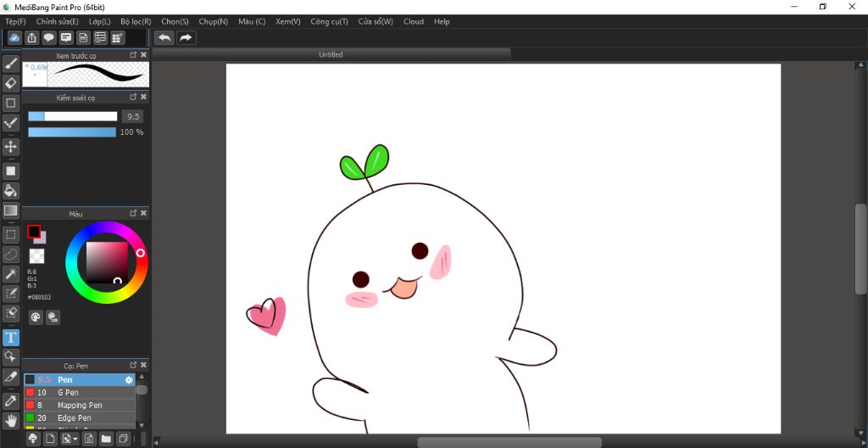Click the brush folder icon
The image size is (868, 448).
(106, 440)
